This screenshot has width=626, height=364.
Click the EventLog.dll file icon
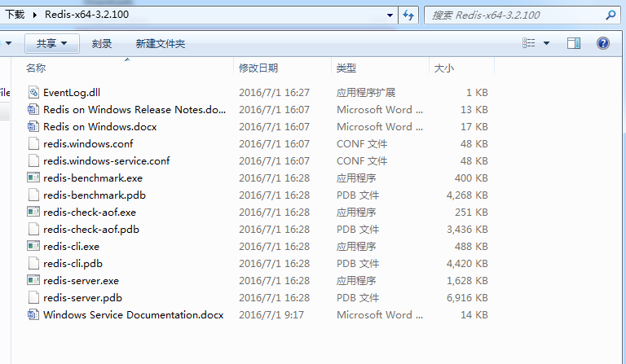[33, 93]
